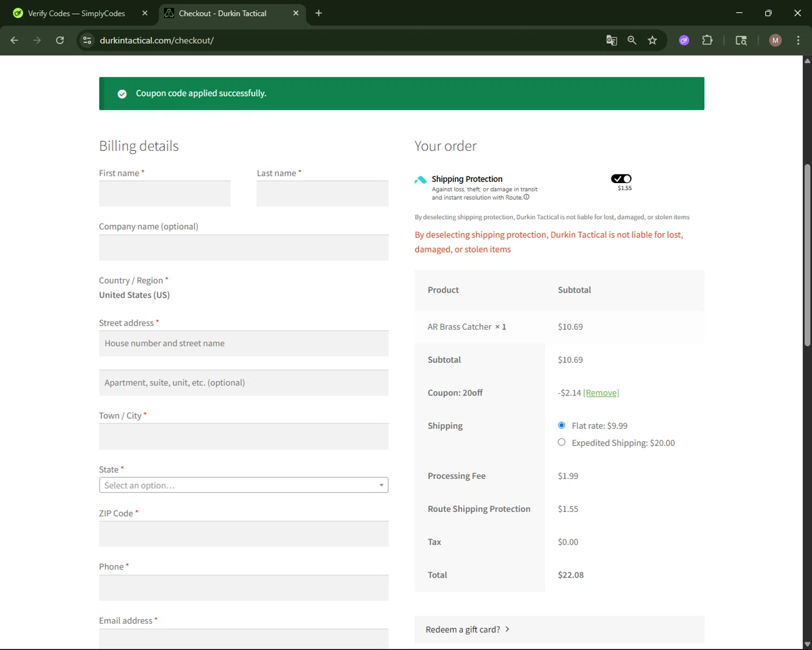The width and height of the screenshot is (812, 650).
Task: Open the Extensions puzzle icon
Action: pos(707,40)
